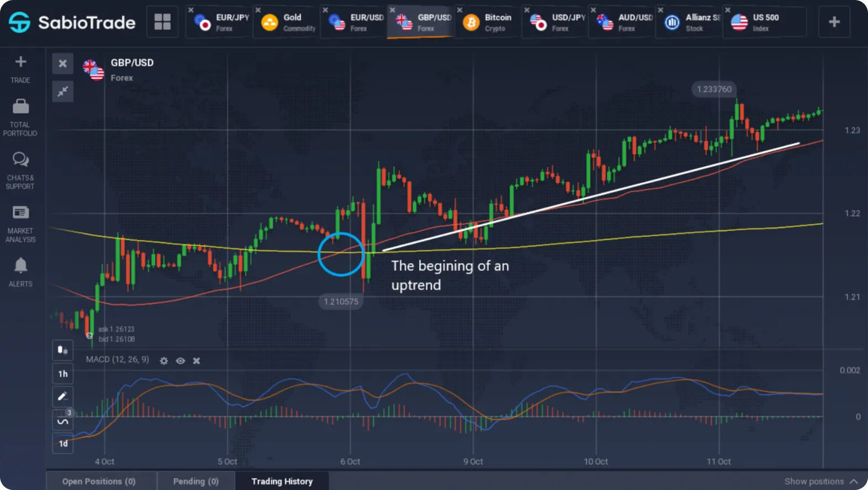Open the candlestick chart type selector

[x=62, y=350]
